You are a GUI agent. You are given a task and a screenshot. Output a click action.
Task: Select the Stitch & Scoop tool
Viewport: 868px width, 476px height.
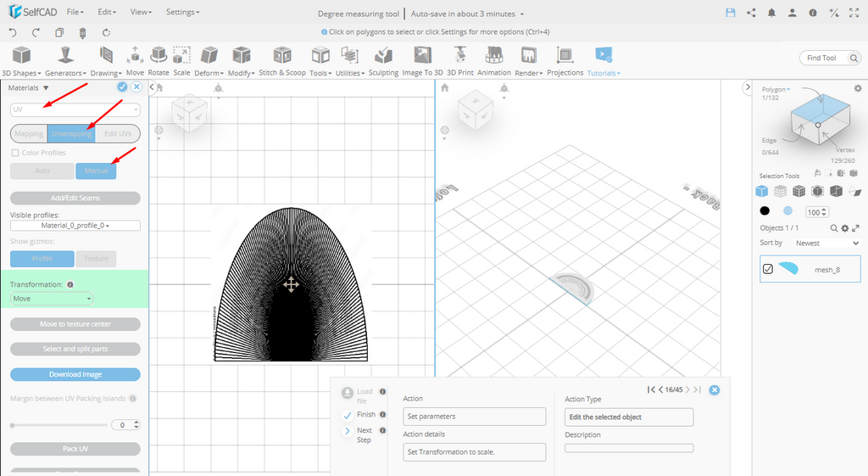[282, 61]
